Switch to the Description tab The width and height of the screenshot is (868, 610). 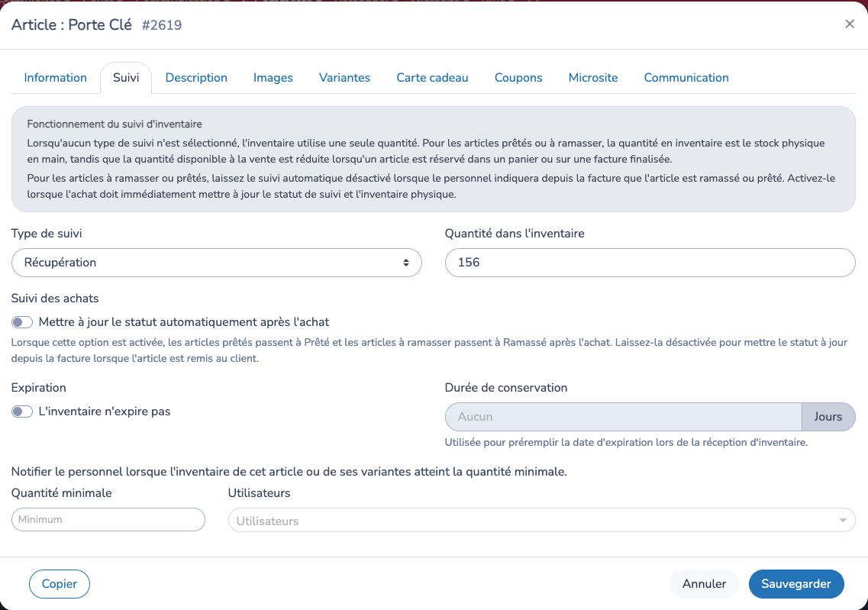pyautogui.click(x=196, y=78)
